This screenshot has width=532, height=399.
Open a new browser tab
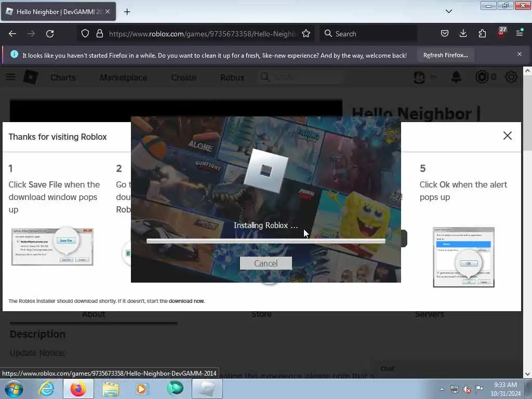127,12
